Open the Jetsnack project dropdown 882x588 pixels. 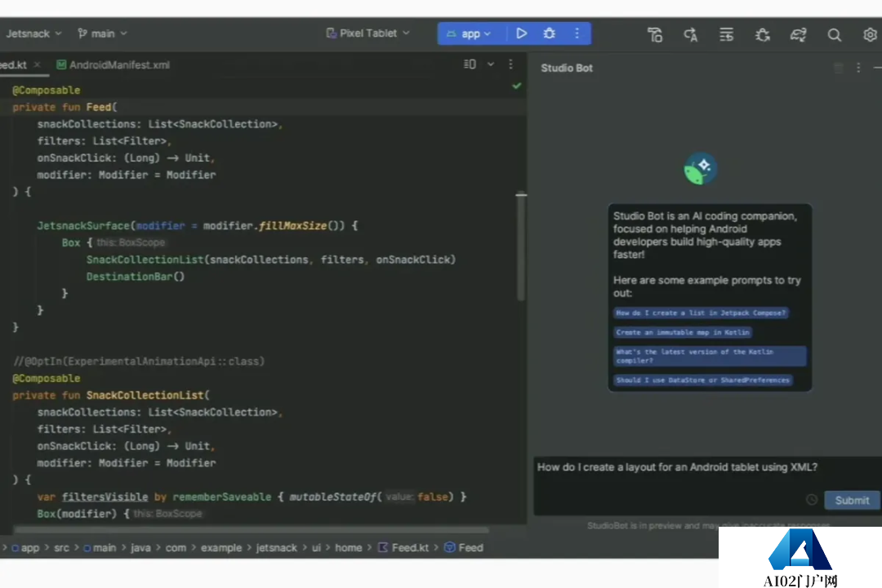coord(33,33)
